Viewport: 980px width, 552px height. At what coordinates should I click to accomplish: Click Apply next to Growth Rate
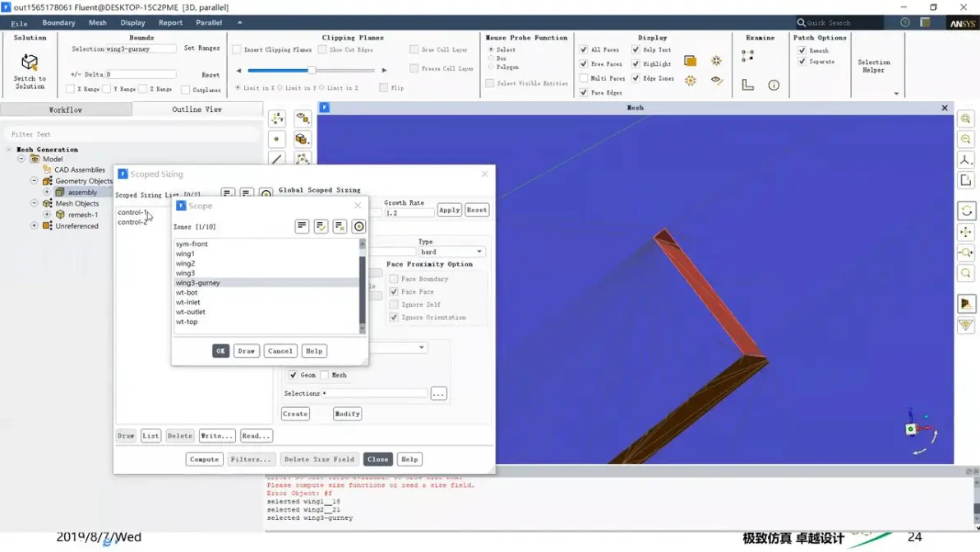point(450,210)
